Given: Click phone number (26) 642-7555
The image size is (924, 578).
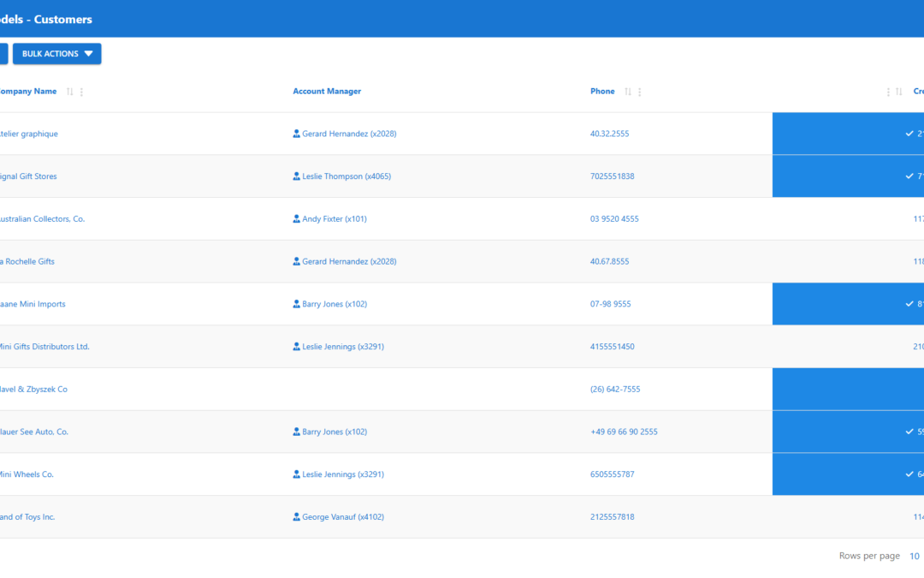Looking at the screenshot, I should coord(615,390).
